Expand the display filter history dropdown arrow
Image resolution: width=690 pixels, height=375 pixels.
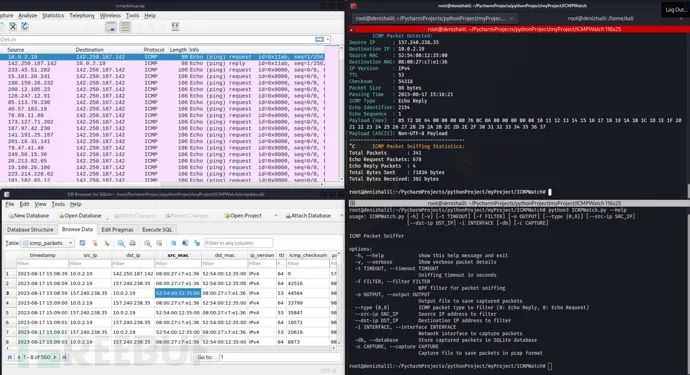[328, 40]
